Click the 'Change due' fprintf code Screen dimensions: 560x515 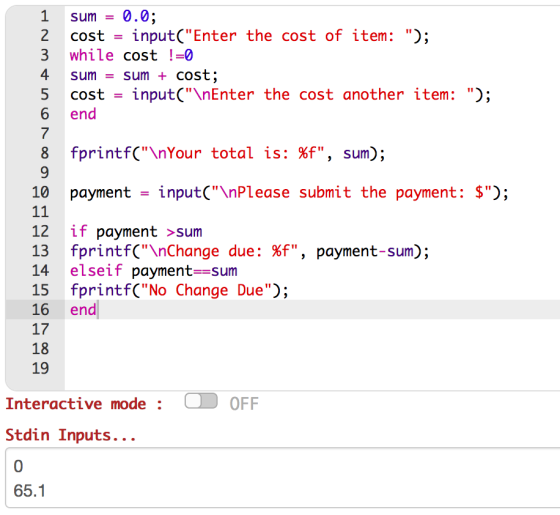coord(250,251)
